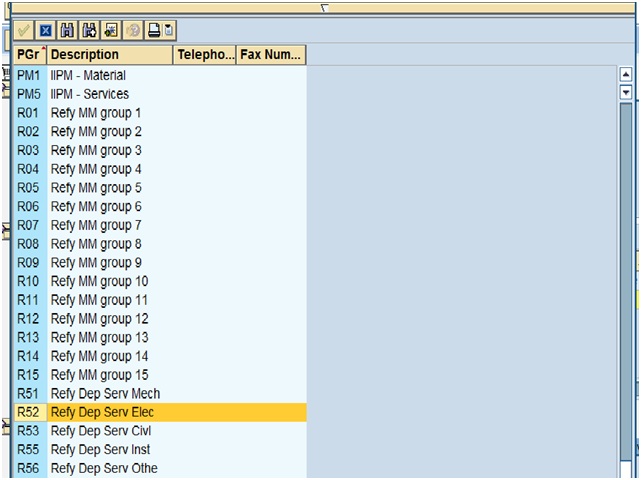Select Refy MM group 2
This screenshot has width=641, height=480.
tap(96, 132)
